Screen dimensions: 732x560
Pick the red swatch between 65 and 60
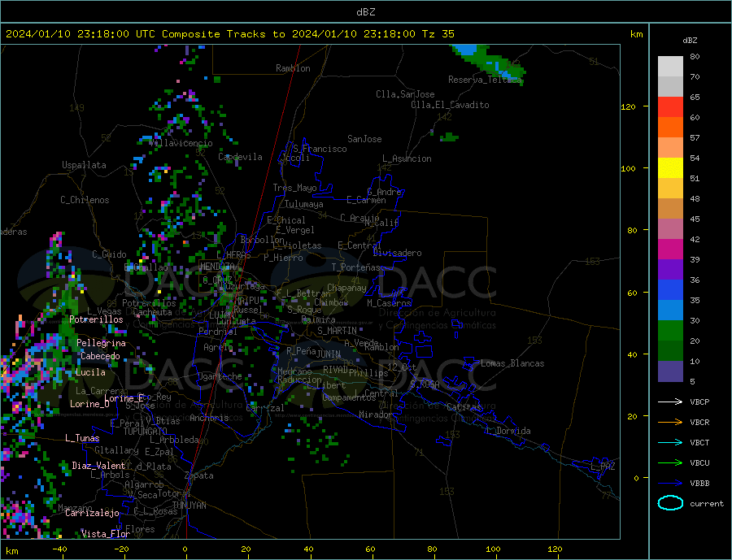click(670, 106)
